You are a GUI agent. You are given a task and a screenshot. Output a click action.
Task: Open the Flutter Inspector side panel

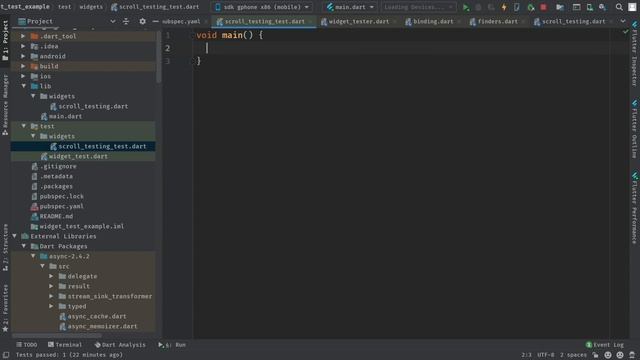click(x=635, y=54)
